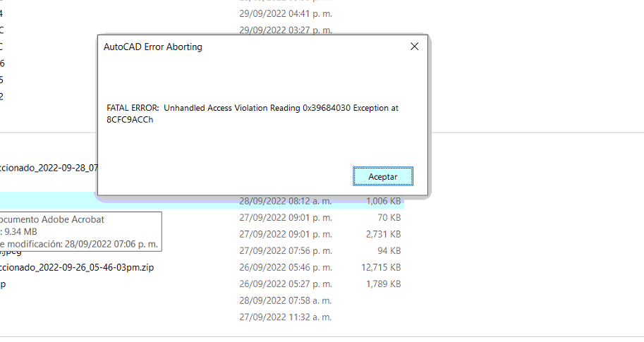
Task: Click the file name starting ccionado_2022-09-28
Action: pos(49,168)
